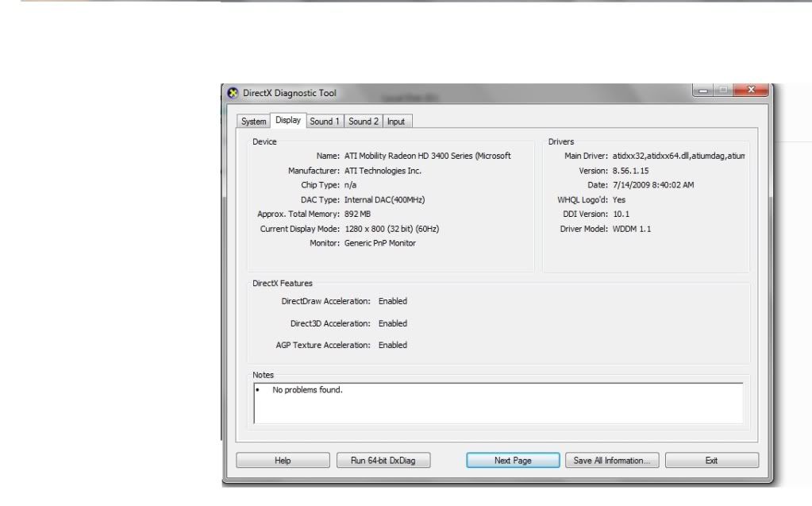Click Direct3D Acceleration 'Enabled' status
This screenshot has width=812, height=506.
[393, 323]
